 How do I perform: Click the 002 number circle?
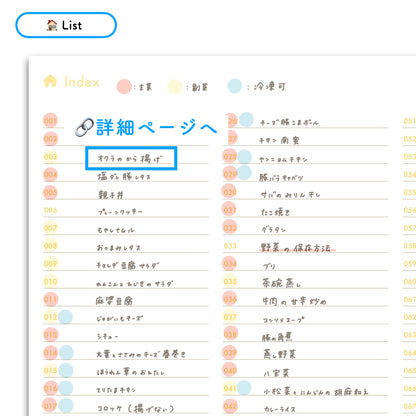coord(50,139)
